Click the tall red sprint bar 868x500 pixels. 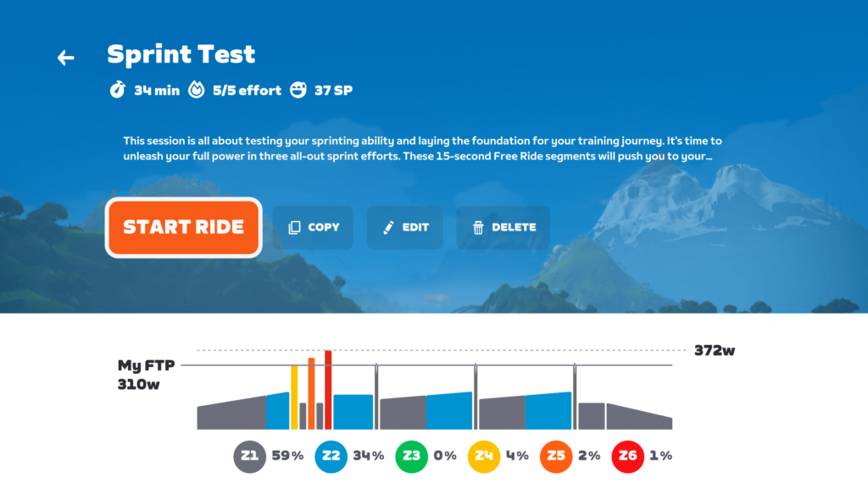(328, 390)
